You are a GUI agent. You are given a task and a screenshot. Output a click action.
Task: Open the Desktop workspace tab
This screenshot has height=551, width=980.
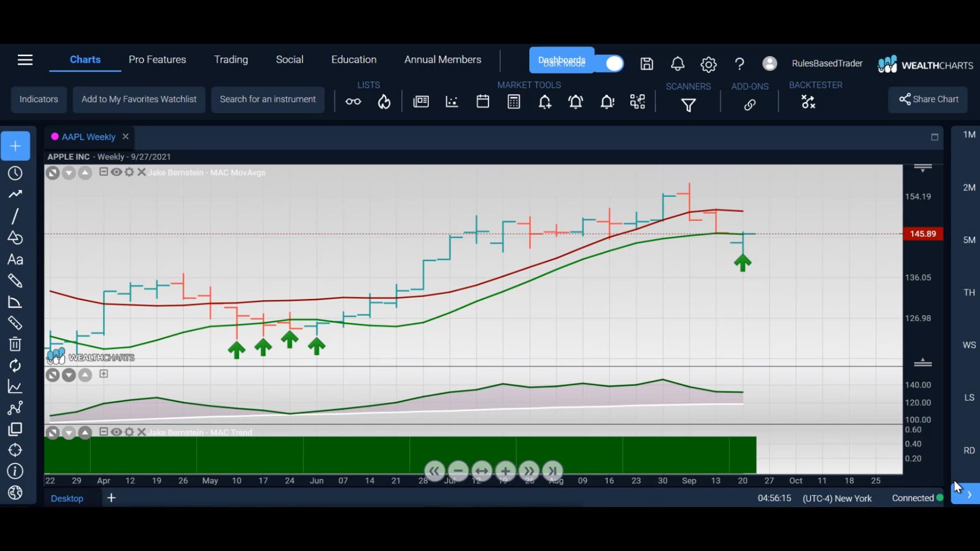point(67,498)
